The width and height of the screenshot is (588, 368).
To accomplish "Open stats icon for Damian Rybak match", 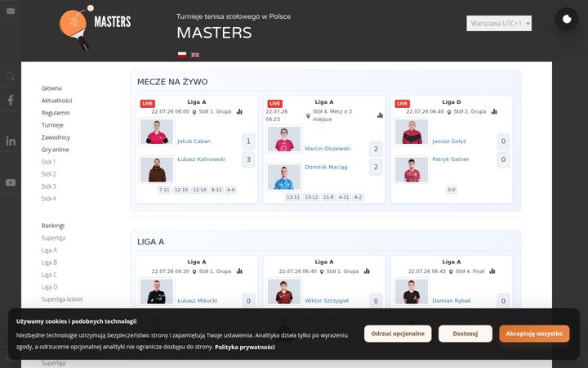I will point(492,272).
